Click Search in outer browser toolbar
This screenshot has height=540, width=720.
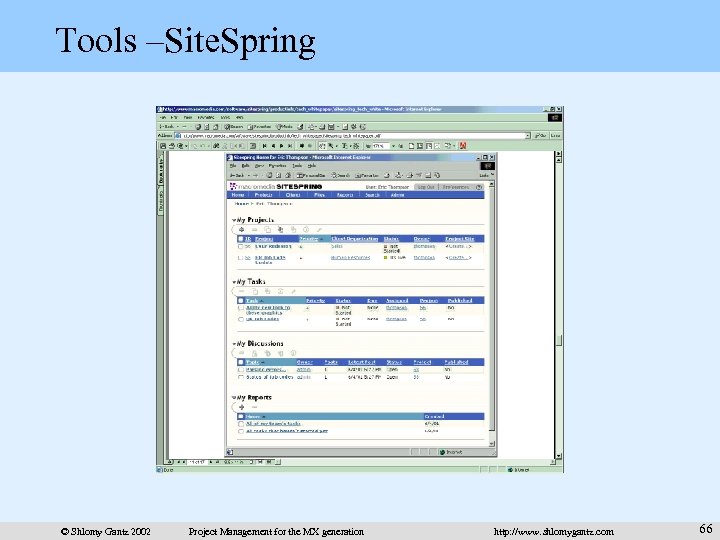pos(234,127)
